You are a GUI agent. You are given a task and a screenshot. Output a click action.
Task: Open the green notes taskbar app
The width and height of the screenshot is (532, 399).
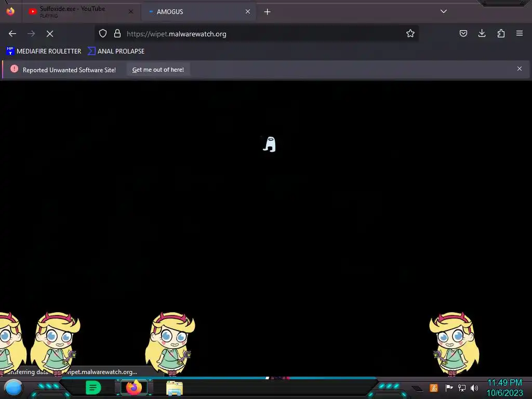(x=94, y=388)
